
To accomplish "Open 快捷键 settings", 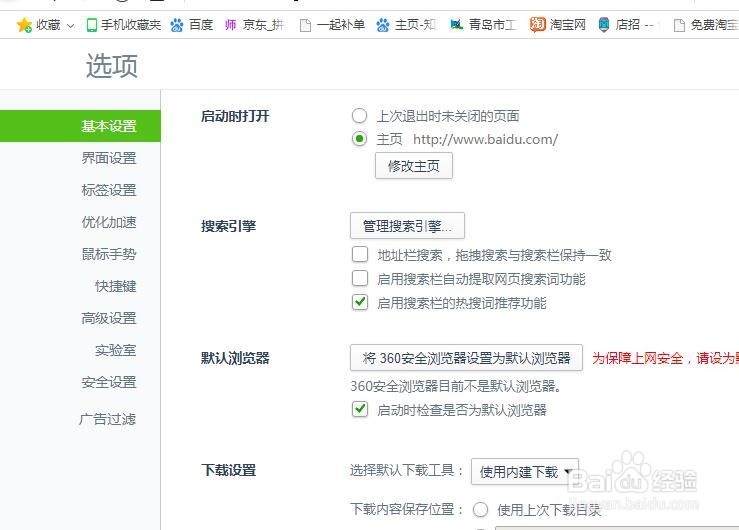I will pos(115,286).
